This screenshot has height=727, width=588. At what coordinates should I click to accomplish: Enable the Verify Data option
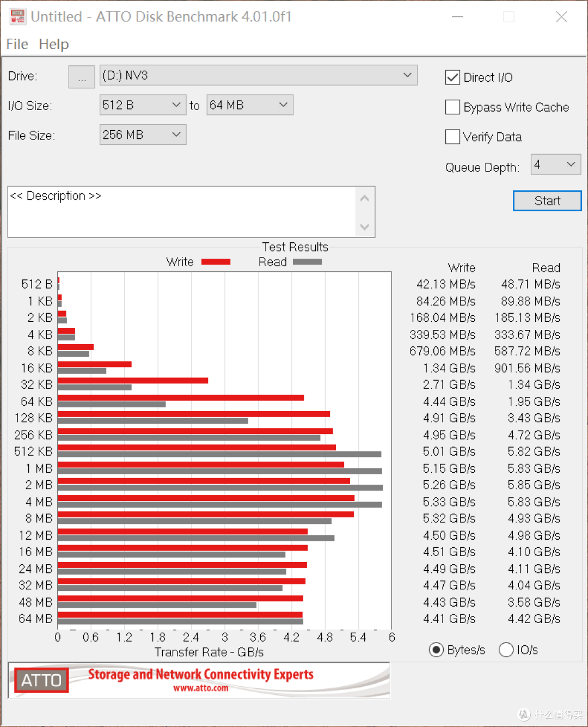click(452, 137)
